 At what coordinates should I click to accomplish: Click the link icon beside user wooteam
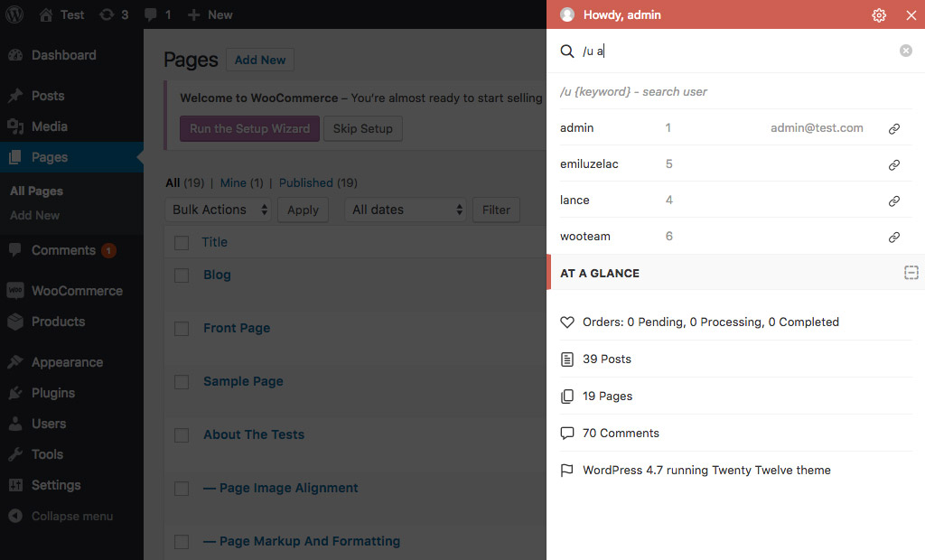pyautogui.click(x=894, y=237)
